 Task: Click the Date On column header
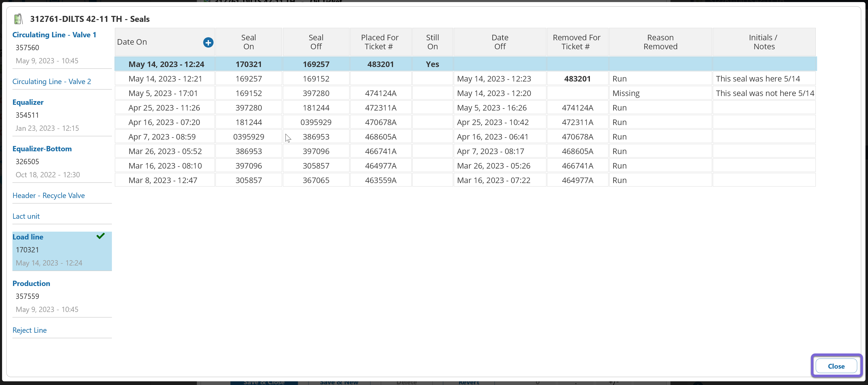(132, 42)
